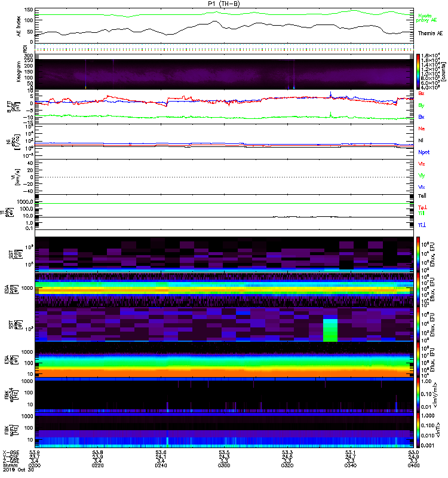
Task: Click the SST ions Eflux color bar
Action: coord(418,255)
